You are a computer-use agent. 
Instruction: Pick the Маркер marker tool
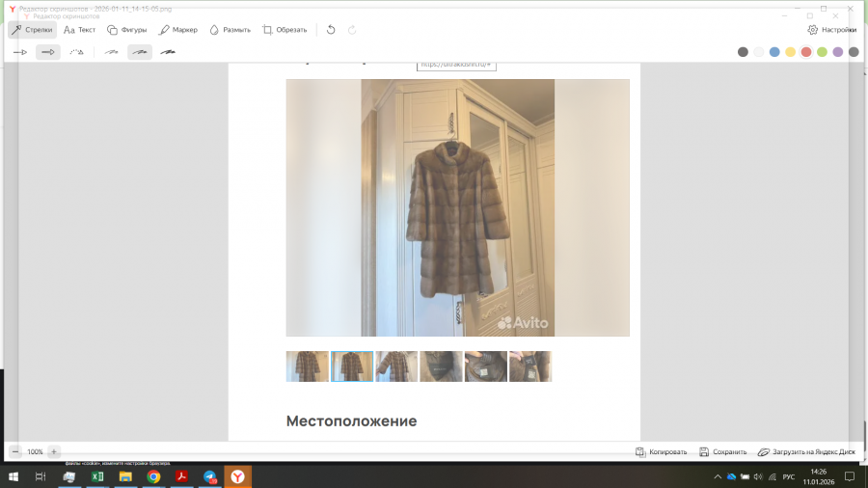pos(177,30)
